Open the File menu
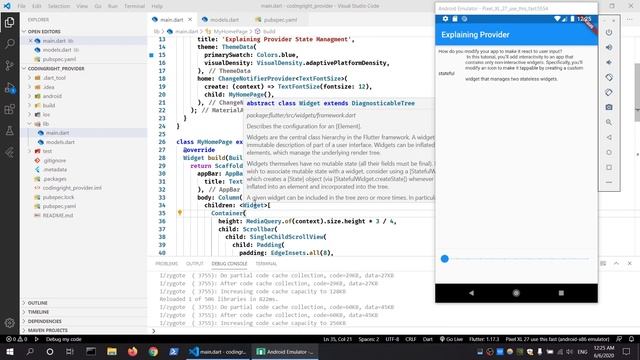This screenshot has width=640, height=360. click(22, 6)
